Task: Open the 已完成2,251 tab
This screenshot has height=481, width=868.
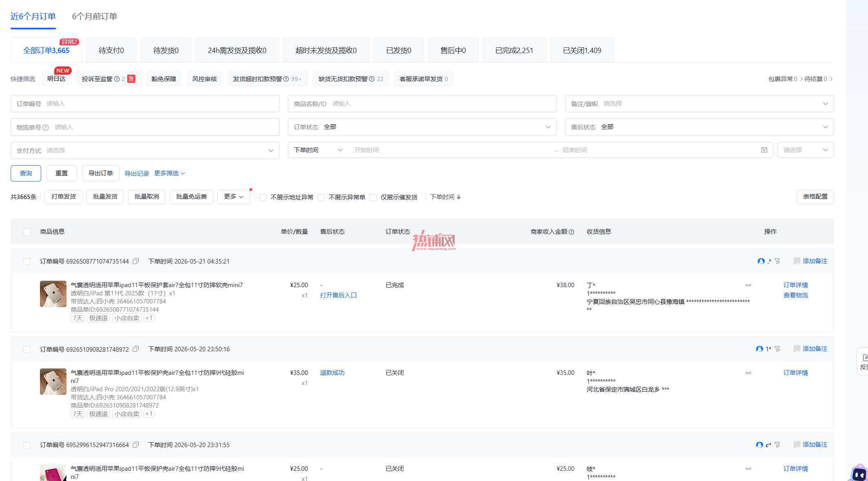Action: (x=514, y=50)
